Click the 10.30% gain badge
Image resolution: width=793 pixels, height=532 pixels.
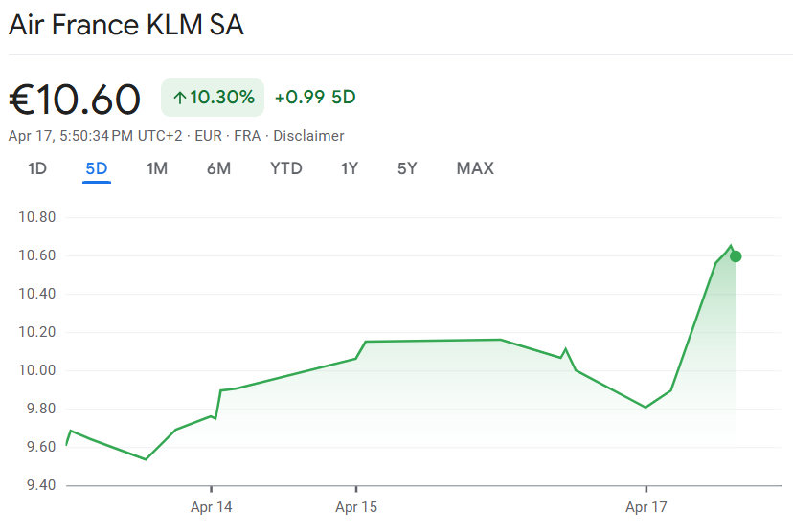point(213,98)
